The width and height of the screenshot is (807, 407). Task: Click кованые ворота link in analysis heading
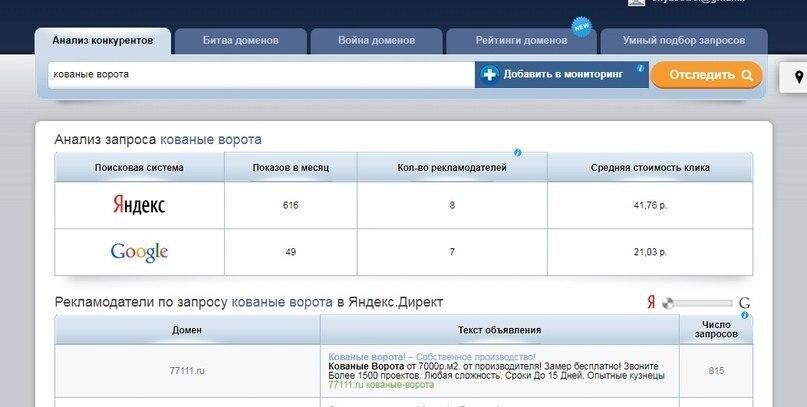coord(211,139)
